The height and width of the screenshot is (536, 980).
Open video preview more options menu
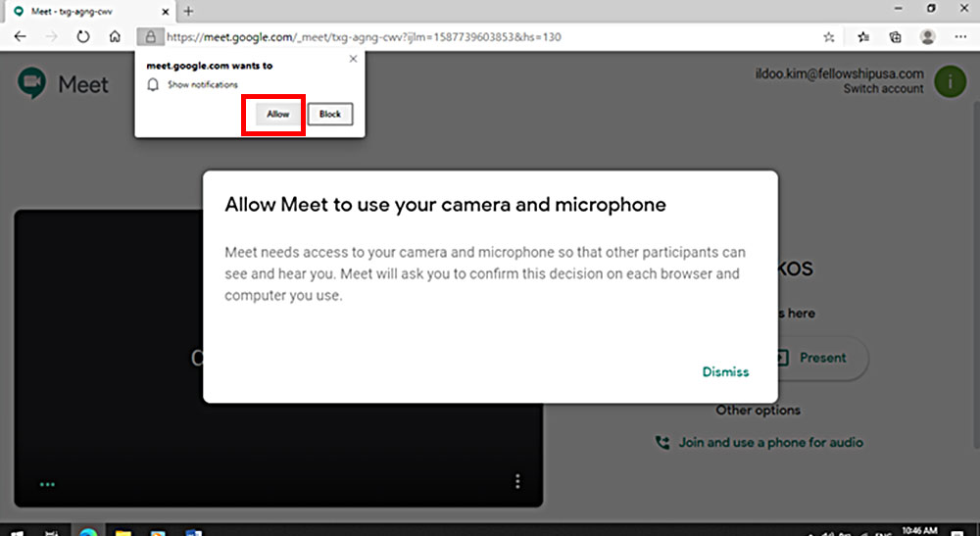(x=517, y=481)
